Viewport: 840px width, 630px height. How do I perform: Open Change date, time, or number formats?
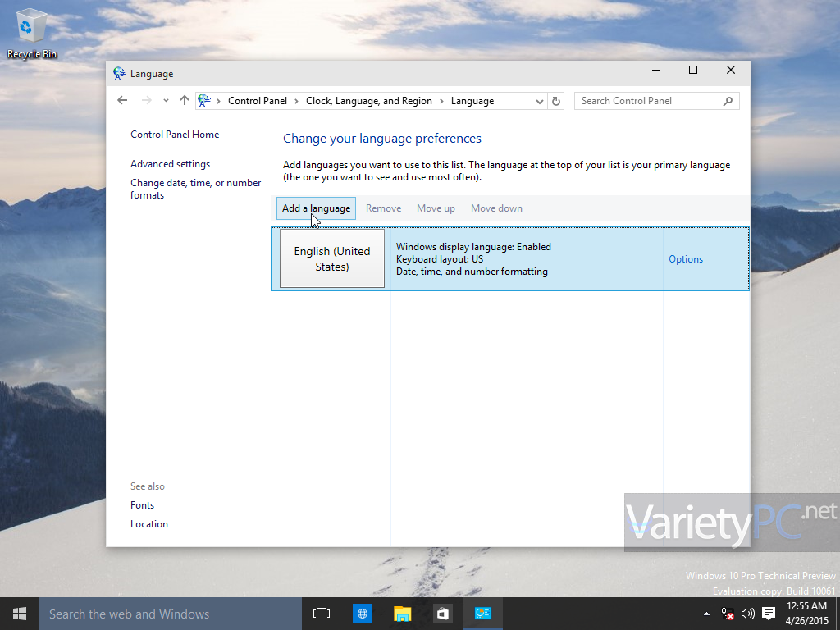tap(195, 189)
